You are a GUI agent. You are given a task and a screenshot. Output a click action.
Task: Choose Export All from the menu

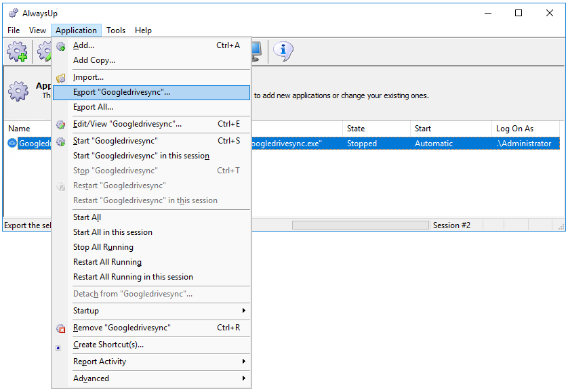[93, 107]
